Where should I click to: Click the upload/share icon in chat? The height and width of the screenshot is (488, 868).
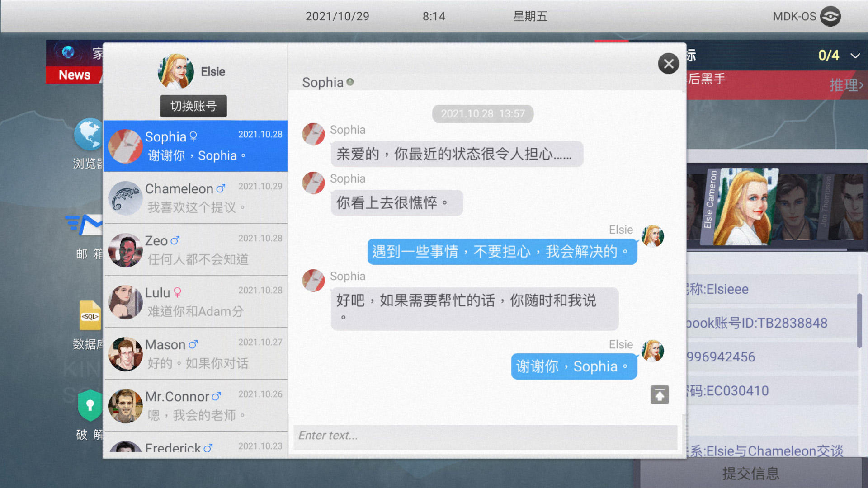coord(660,394)
